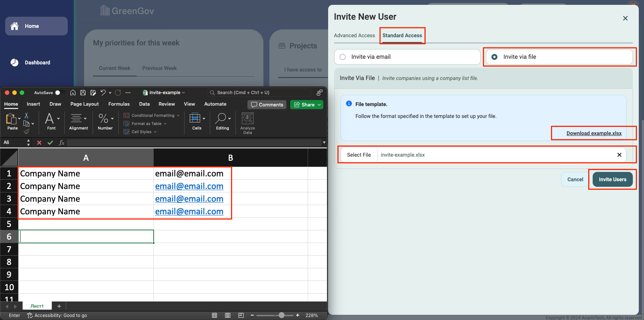Viewport: 644px width, 320px height.
Task: Open the Paste options dropdown arrow
Action: [x=19, y=118]
